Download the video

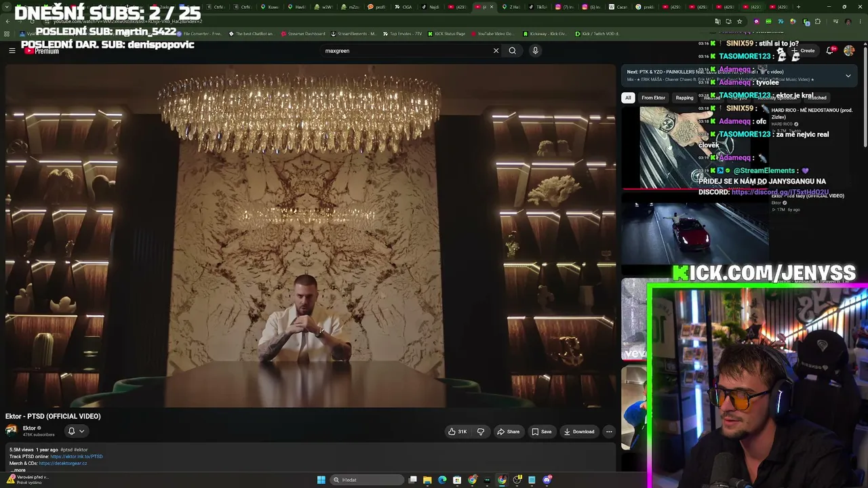point(578,432)
